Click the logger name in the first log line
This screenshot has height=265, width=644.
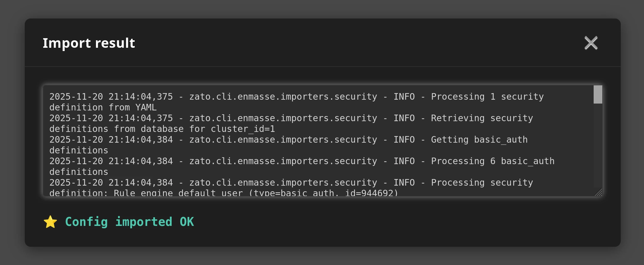click(283, 97)
